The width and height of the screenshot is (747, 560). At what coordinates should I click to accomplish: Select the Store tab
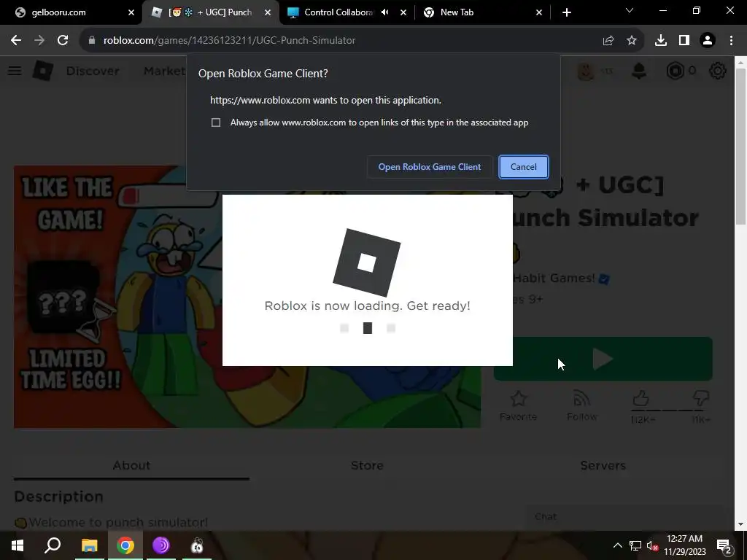click(x=367, y=465)
